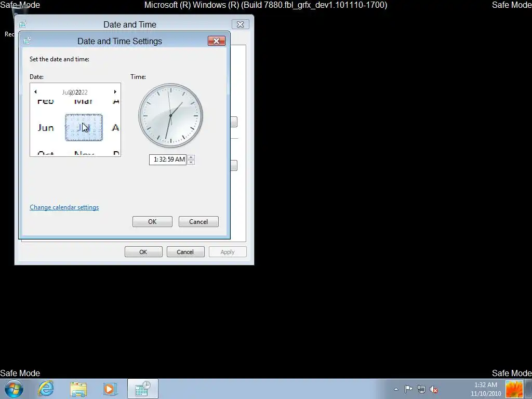Open Windows Explorer folder icon on taskbar
This screenshot has width=532, height=399.
click(78, 389)
